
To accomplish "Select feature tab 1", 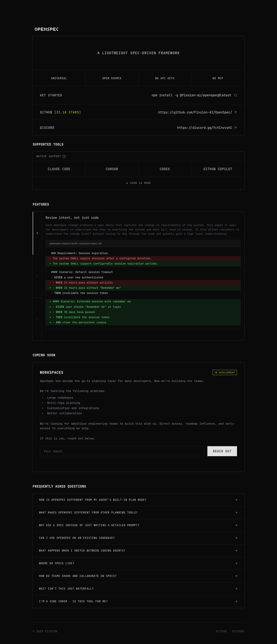I will point(37,233).
